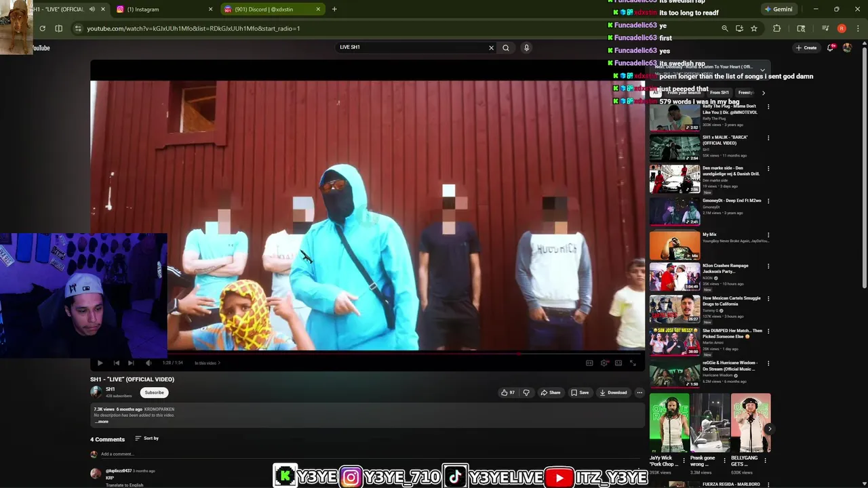The width and height of the screenshot is (868, 488).
Task: Open more actions menu beside Download
Action: click(639, 392)
